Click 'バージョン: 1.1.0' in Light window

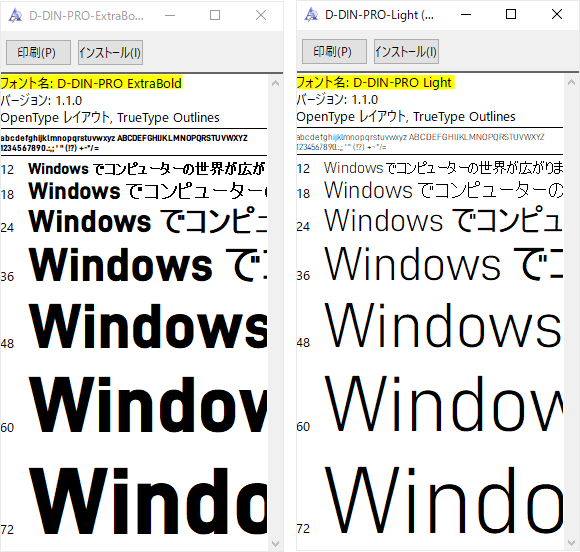(x=337, y=100)
